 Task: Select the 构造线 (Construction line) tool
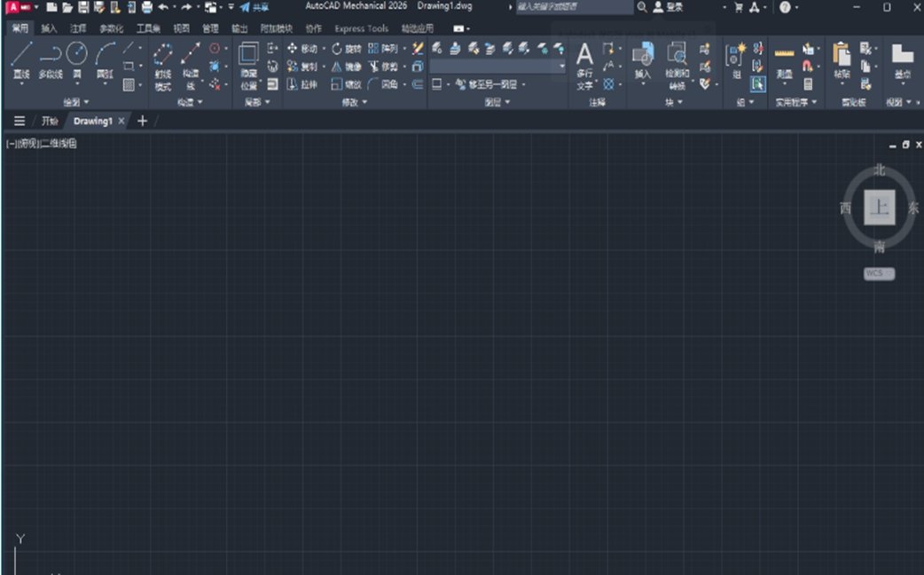click(191, 66)
